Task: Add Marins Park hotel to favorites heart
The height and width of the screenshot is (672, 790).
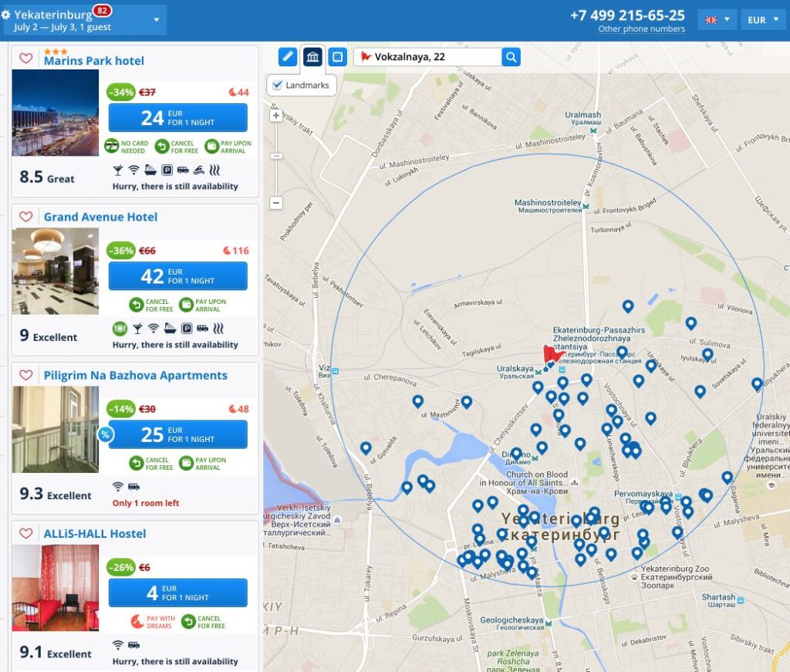Action: point(26,59)
